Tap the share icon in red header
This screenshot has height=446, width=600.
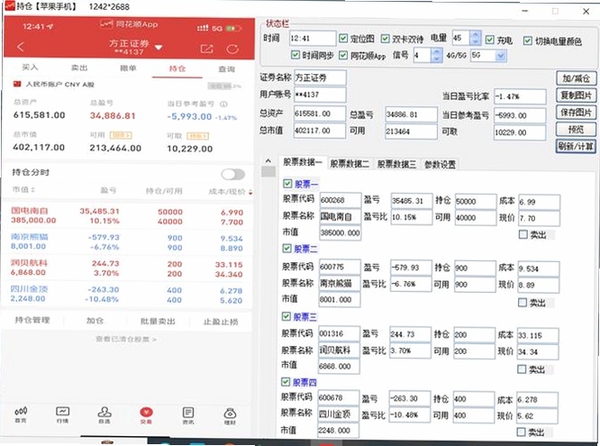(207, 49)
